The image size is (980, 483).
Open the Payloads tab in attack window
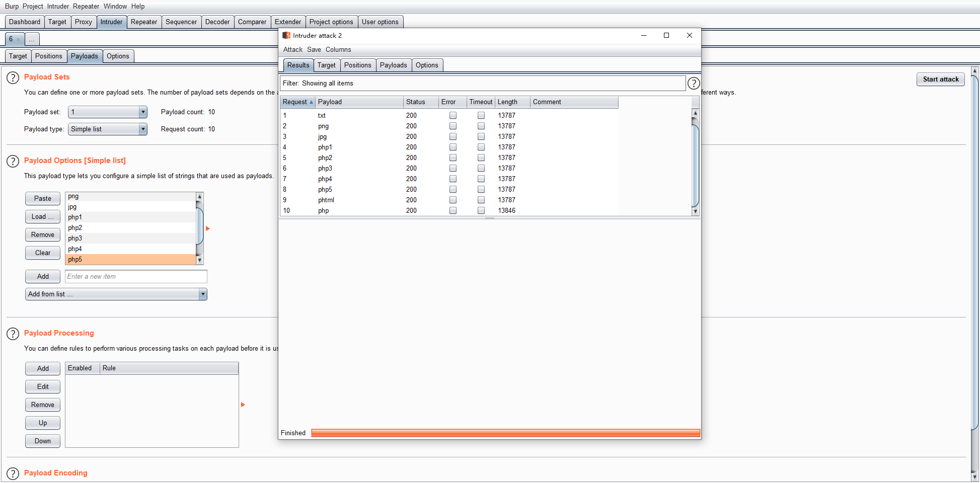pos(394,65)
